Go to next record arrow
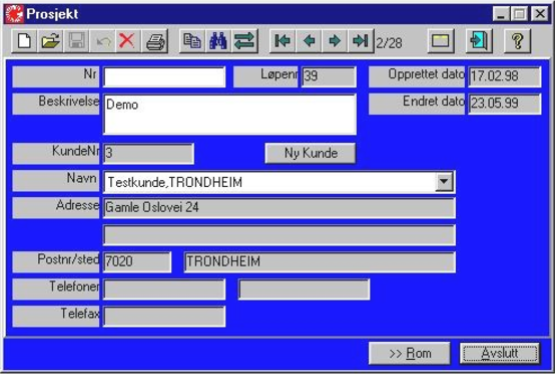555x374 pixels. (334, 41)
